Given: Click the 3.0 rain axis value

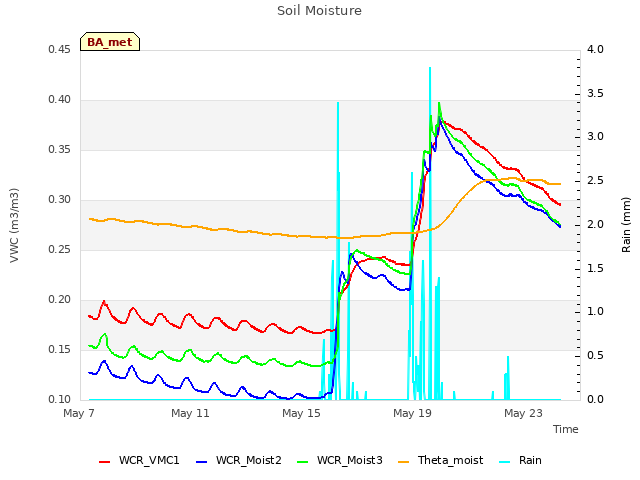Looking at the screenshot, I should (x=596, y=137).
